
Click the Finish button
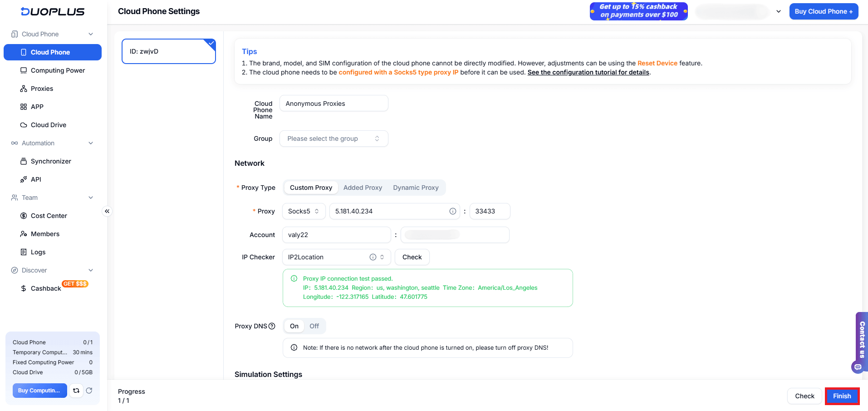(842, 396)
